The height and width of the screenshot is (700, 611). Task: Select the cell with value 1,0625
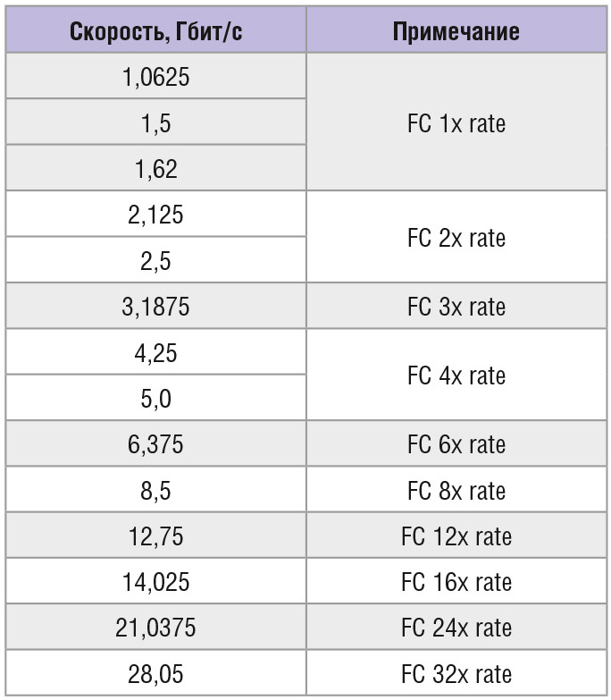(x=156, y=78)
